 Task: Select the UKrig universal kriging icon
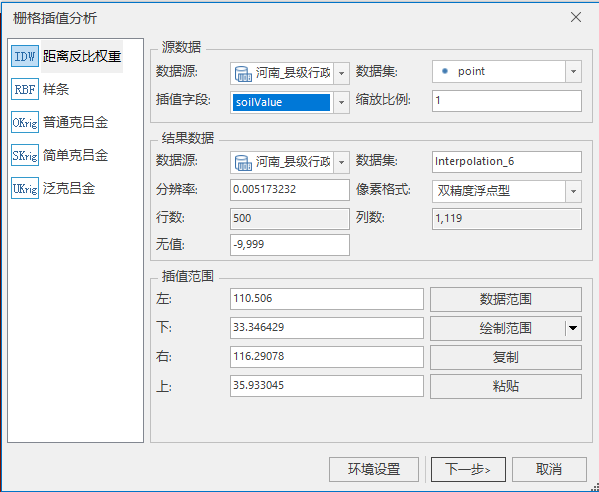(x=25, y=188)
